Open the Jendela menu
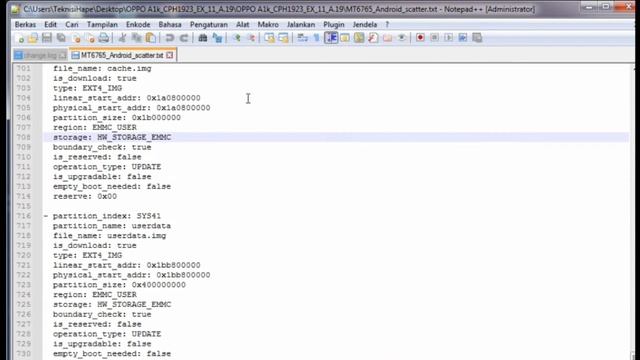 click(364, 24)
